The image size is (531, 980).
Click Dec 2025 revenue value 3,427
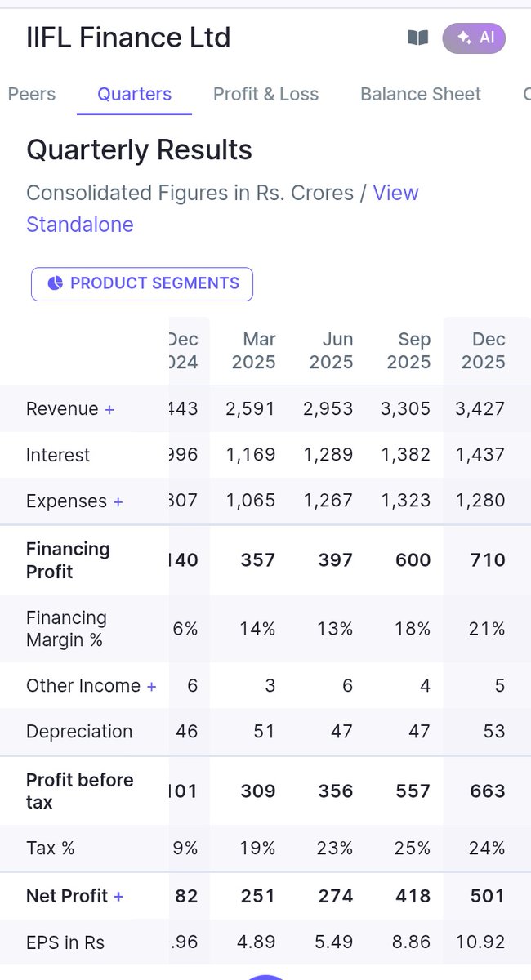480,408
